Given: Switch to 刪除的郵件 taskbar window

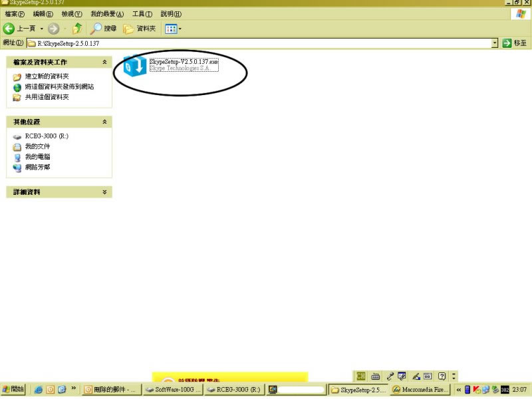Looking at the screenshot, I should [110, 390].
